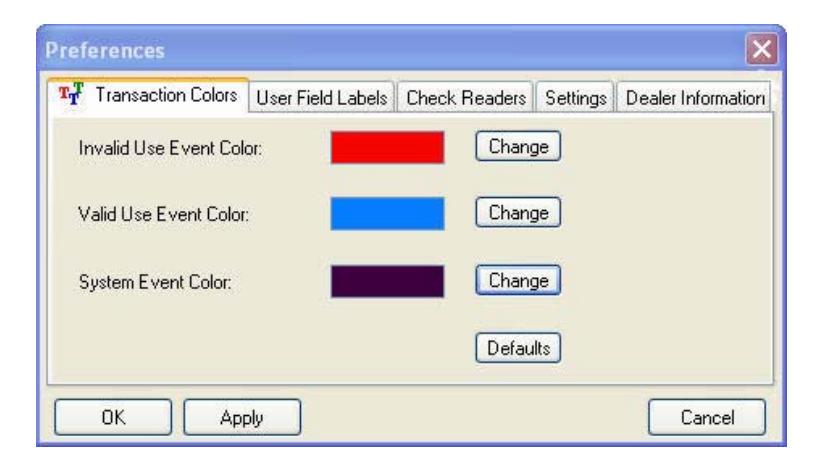
Task: Select the Transaction Colors tab label
Action: pos(166,95)
